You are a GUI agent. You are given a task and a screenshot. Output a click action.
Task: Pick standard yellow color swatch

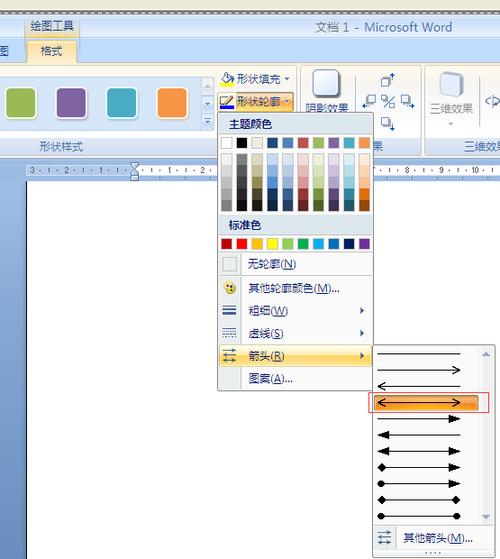[272, 244]
